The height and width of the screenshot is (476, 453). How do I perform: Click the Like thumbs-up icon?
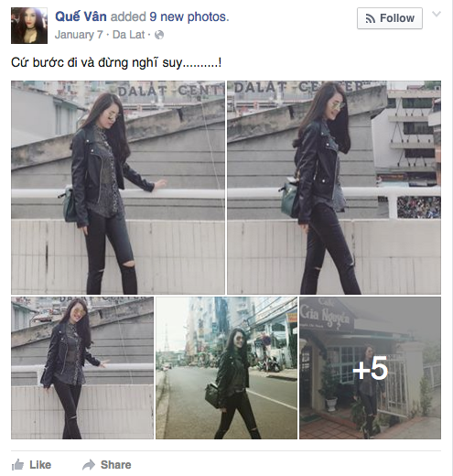point(17,465)
